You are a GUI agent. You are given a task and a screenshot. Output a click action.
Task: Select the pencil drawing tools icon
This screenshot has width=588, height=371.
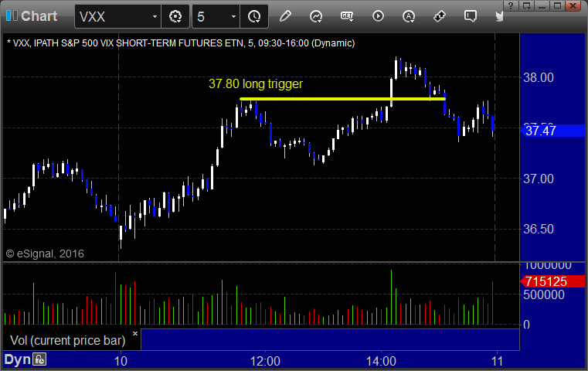tap(285, 16)
